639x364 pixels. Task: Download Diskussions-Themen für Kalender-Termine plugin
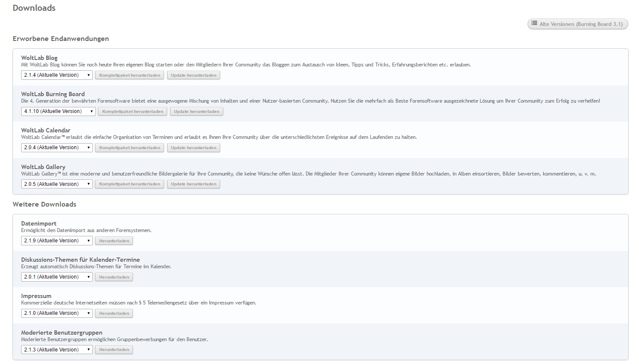click(x=114, y=277)
